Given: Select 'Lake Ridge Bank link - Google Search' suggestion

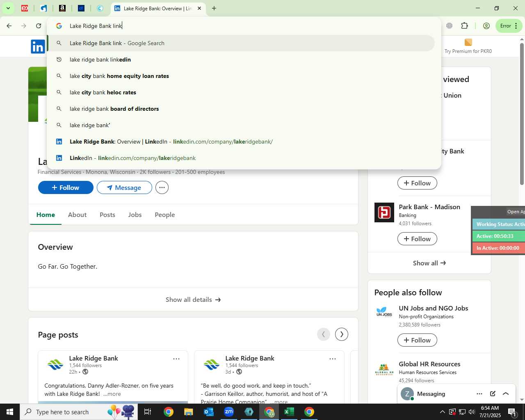Looking at the screenshot, I should click(241, 43).
